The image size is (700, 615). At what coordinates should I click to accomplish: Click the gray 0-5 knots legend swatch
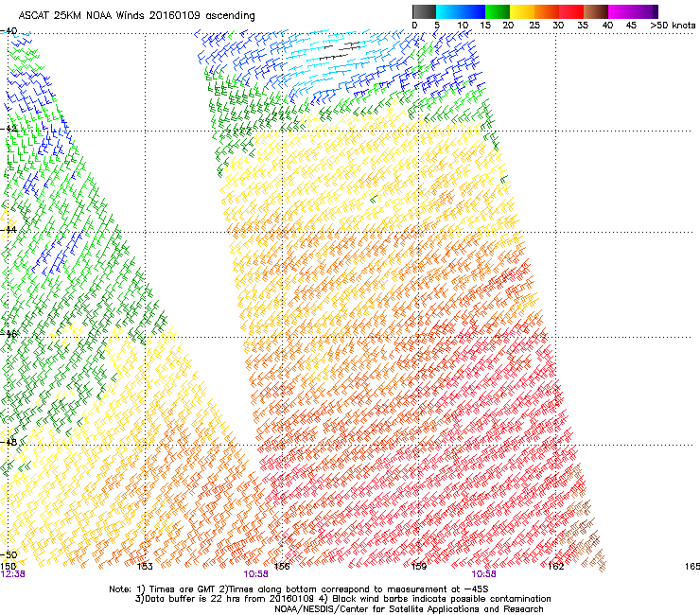click(424, 11)
